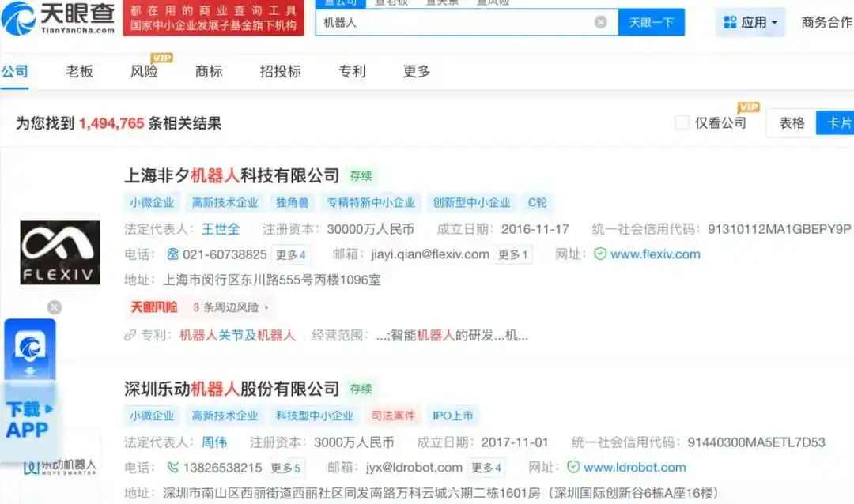Switch to the 招投标 tab
The image size is (854, 504).
click(x=281, y=71)
